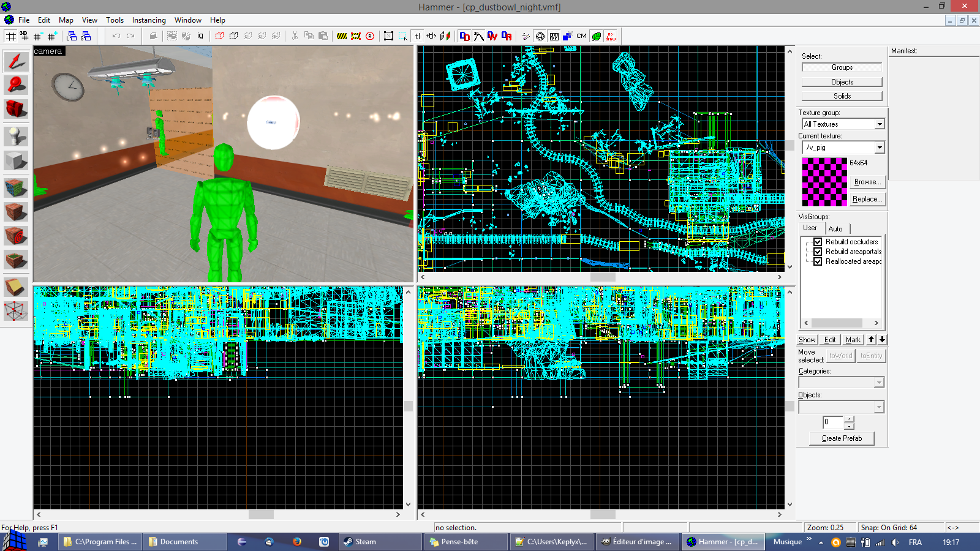The height and width of the screenshot is (551, 980).
Task: Click the Redo arrow icon
Action: click(x=130, y=36)
